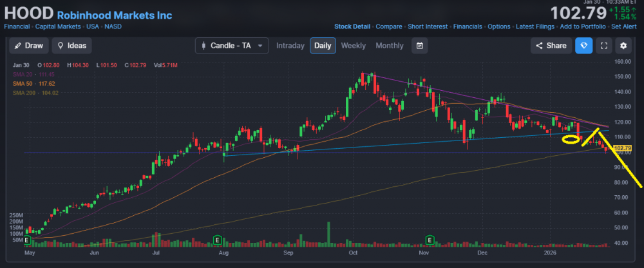Screen dimensions: 644x268
Task: Open chart settings gear
Action: coord(623,46)
